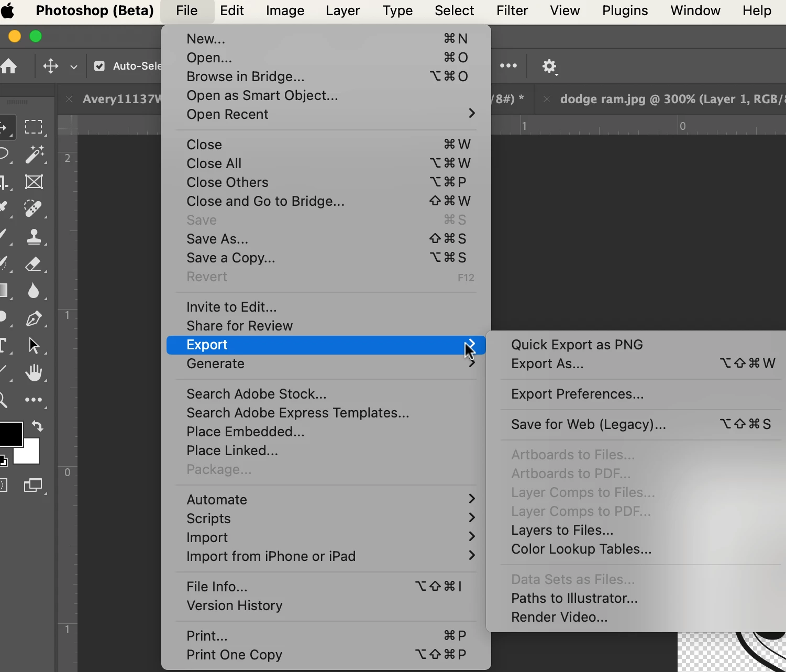Reset default foreground and background colors
This screenshot has width=786, height=672.
tap(3, 461)
